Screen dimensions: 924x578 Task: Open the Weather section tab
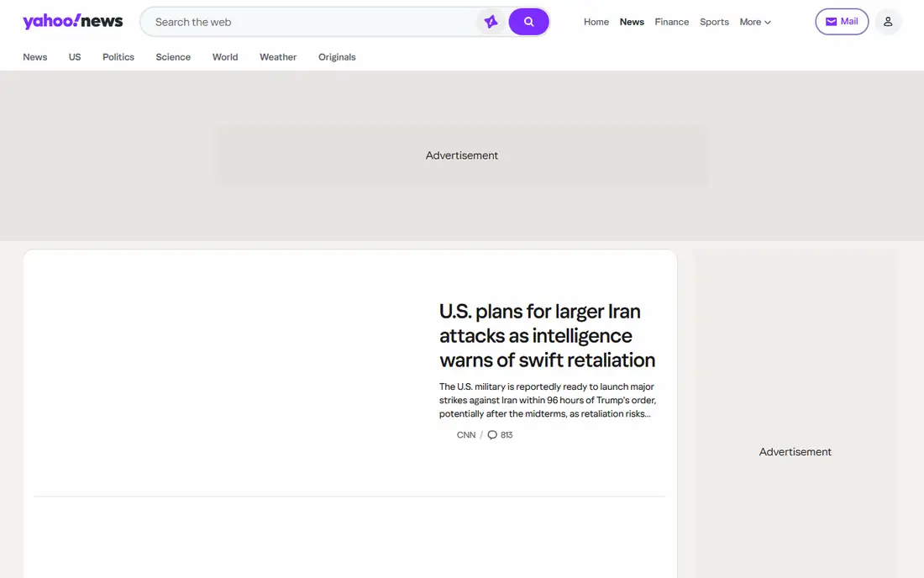(278, 57)
